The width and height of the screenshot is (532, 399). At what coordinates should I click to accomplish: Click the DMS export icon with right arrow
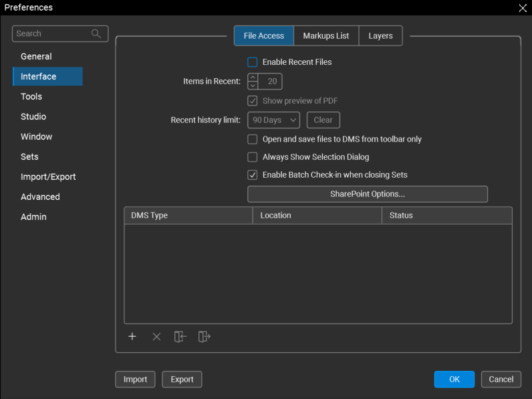click(x=205, y=337)
